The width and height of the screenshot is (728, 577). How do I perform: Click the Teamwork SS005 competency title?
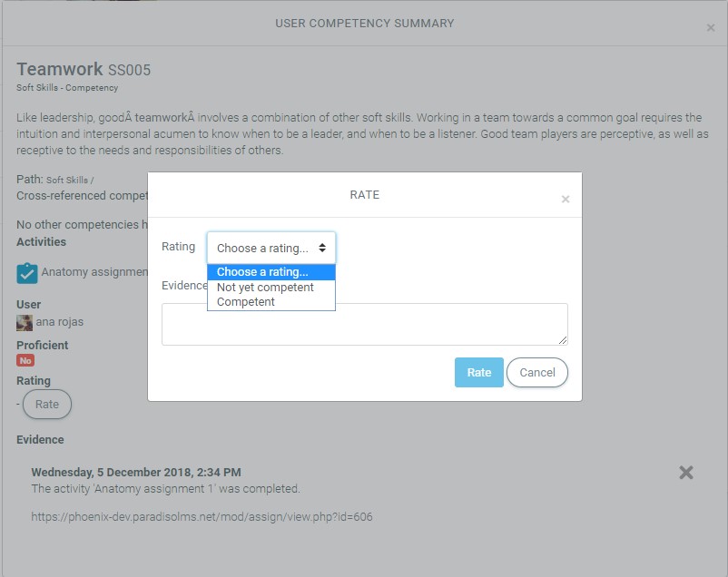(x=84, y=70)
